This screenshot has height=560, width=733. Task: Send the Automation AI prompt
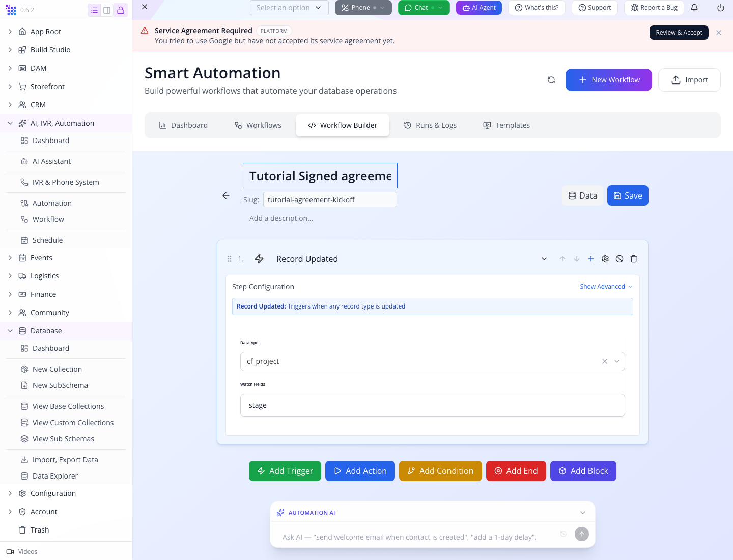pos(582,534)
